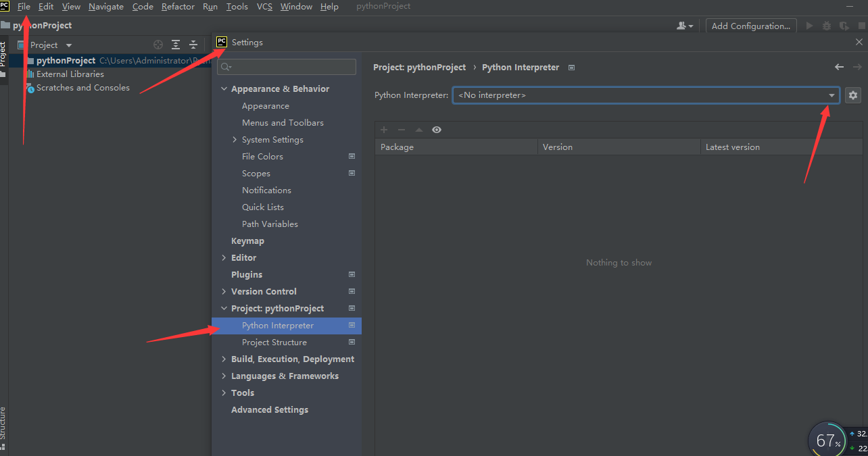Expand all nodes in Project panel
This screenshot has height=456, width=868.
click(x=175, y=45)
